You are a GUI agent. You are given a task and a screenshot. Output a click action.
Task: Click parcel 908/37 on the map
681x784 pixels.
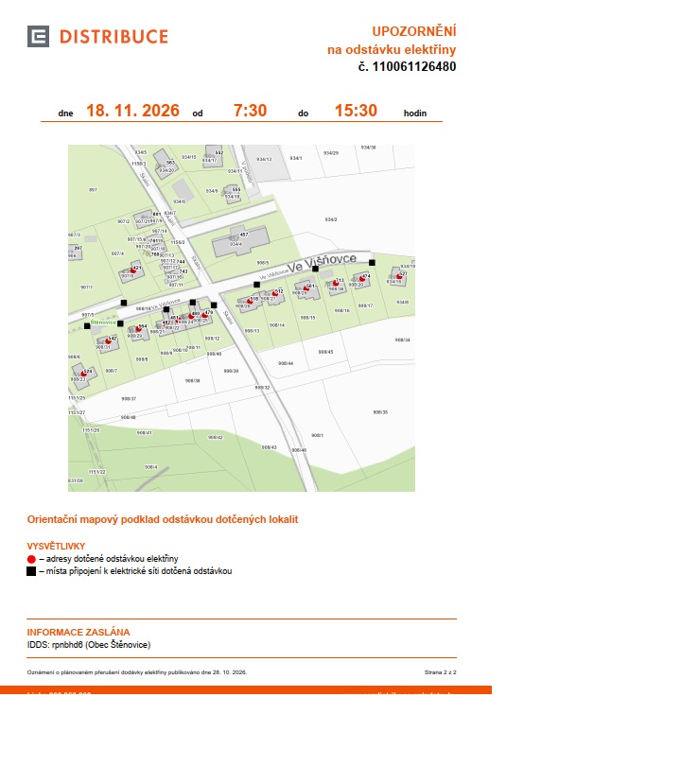point(129,399)
